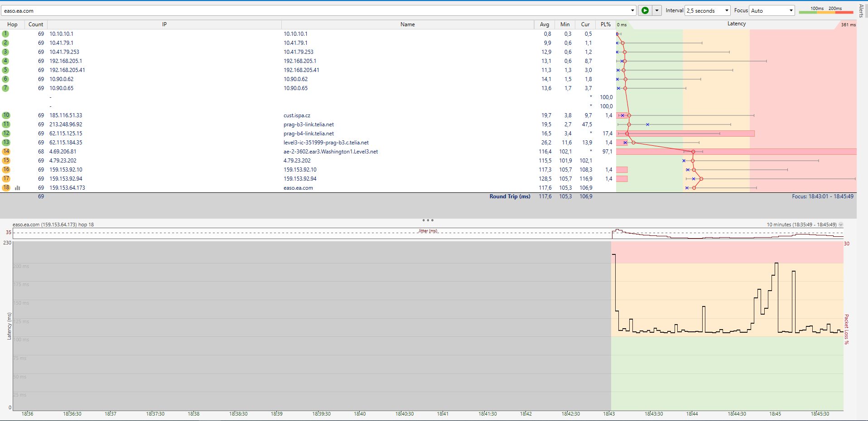Select the orange hop 14 circle badge
868x421 pixels.
coord(6,152)
